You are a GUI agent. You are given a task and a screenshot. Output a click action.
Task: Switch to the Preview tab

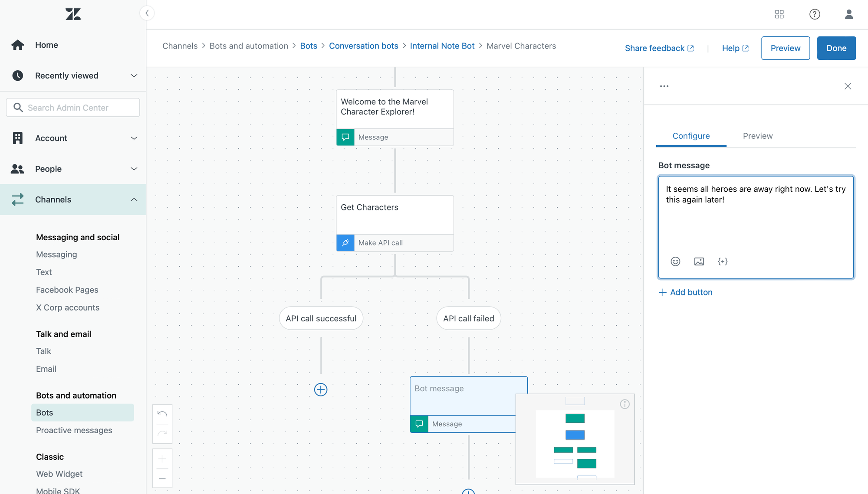click(x=757, y=136)
